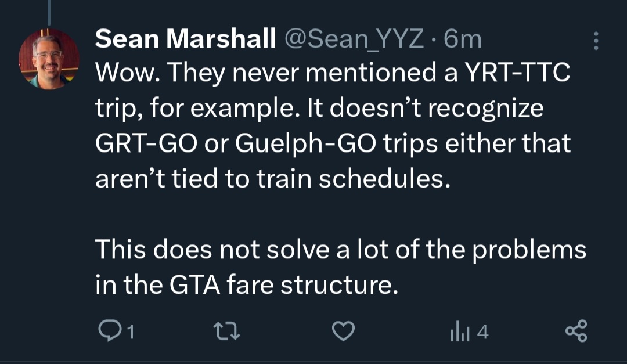The image size is (627, 364).
Task: Click the 'aren't tied to train schedules' text
Action: coord(273,179)
